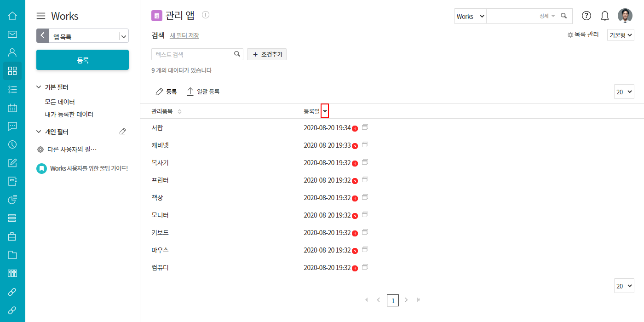Click the blue 등록 button
This screenshot has width=644, height=322.
(82, 60)
